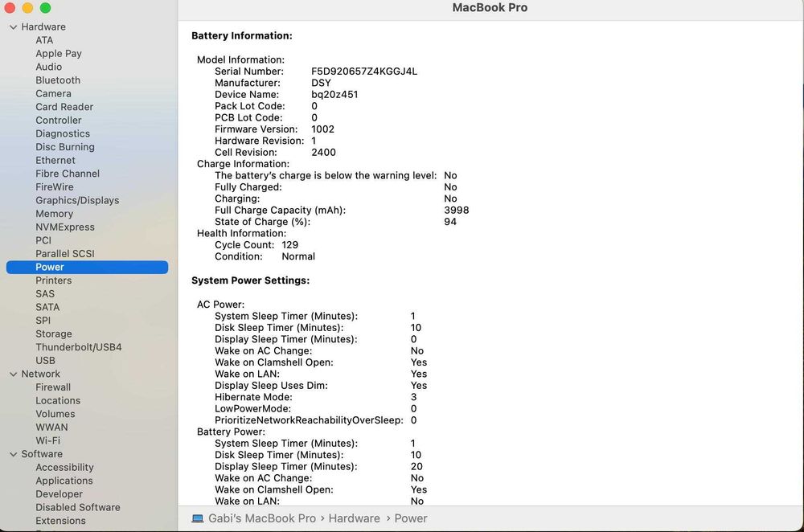The width and height of the screenshot is (804, 532).
Task: Select NVMExpress in the sidebar
Action: pyautogui.click(x=65, y=227)
